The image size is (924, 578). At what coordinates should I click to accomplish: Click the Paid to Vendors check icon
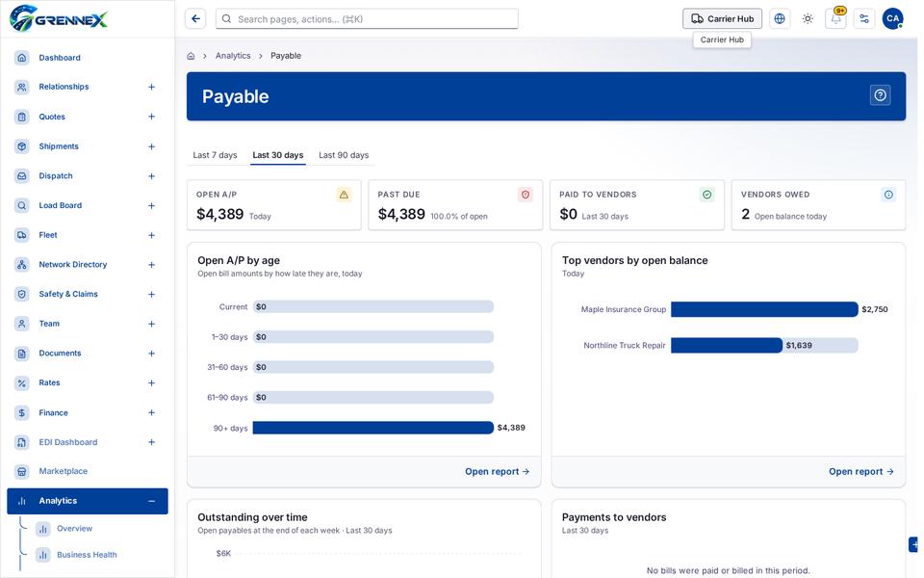pyautogui.click(x=707, y=195)
